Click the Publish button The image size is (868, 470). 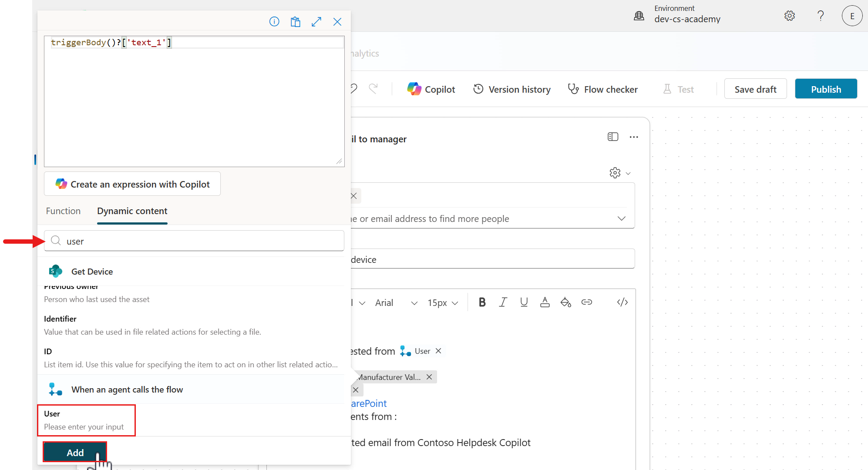825,89
